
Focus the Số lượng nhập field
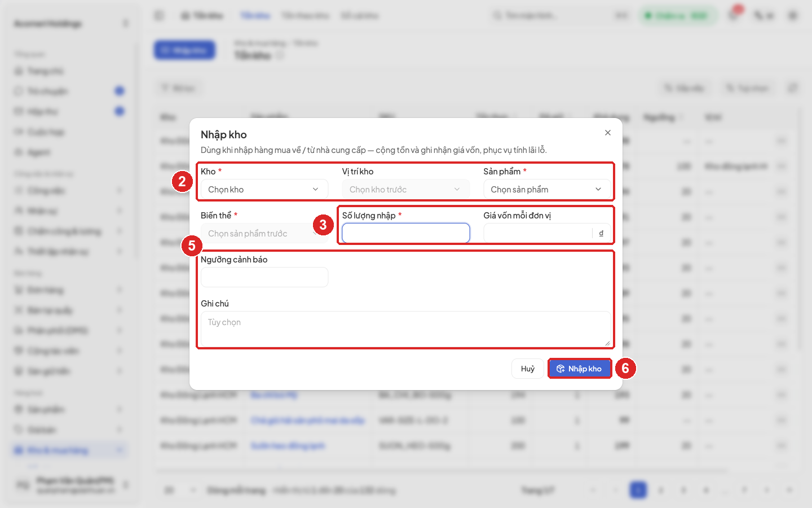[405, 233]
